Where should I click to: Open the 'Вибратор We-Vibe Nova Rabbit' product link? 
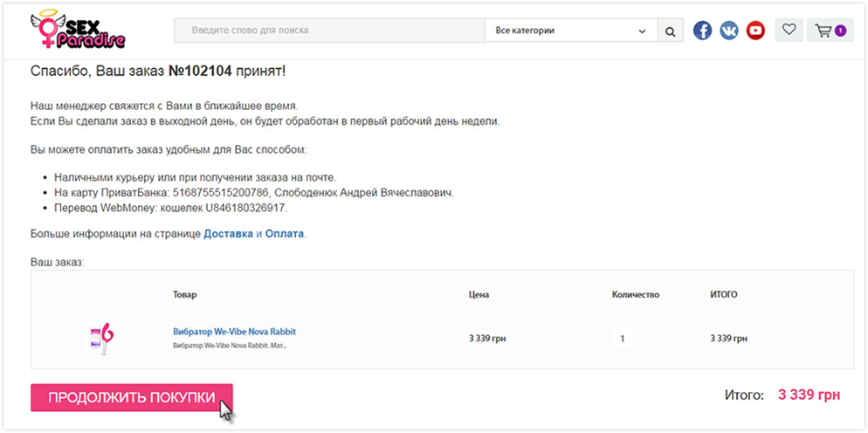pyautogui.click(x=234, y=332)
